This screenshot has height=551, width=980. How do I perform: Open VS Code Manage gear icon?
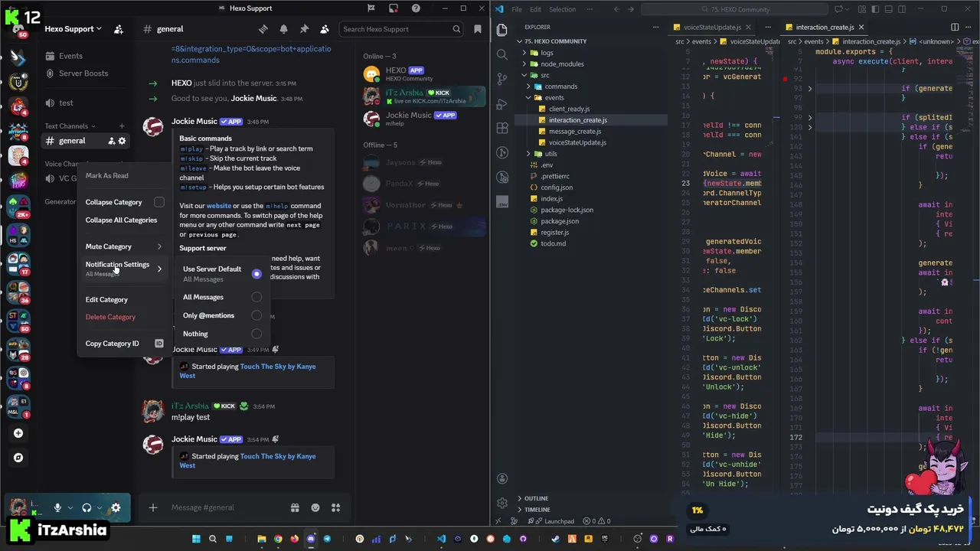point(502,503)
